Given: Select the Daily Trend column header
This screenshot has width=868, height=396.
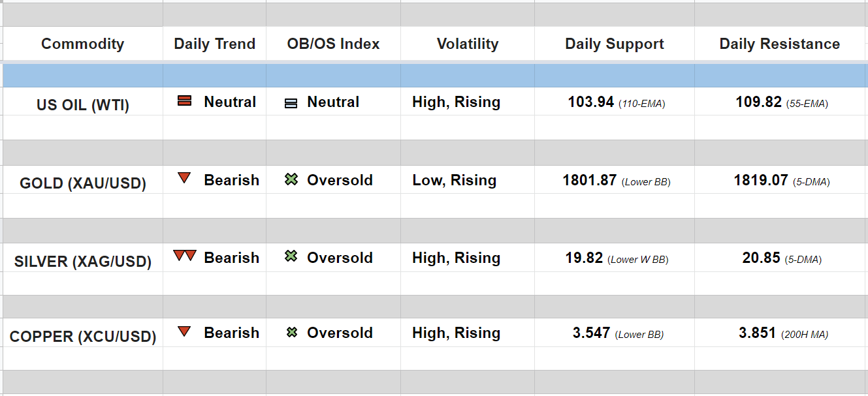Looking at the screenshot, I should [x=214, y=44].
